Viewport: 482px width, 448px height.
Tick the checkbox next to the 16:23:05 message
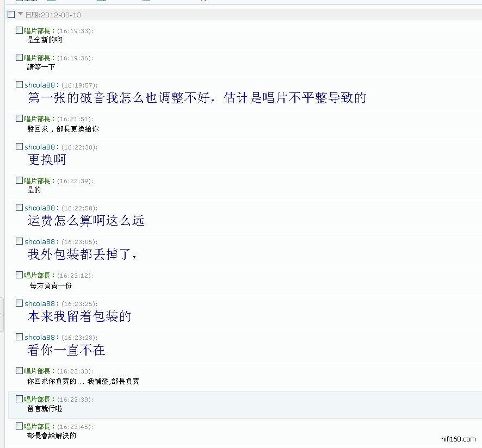[x=20, y=241]
